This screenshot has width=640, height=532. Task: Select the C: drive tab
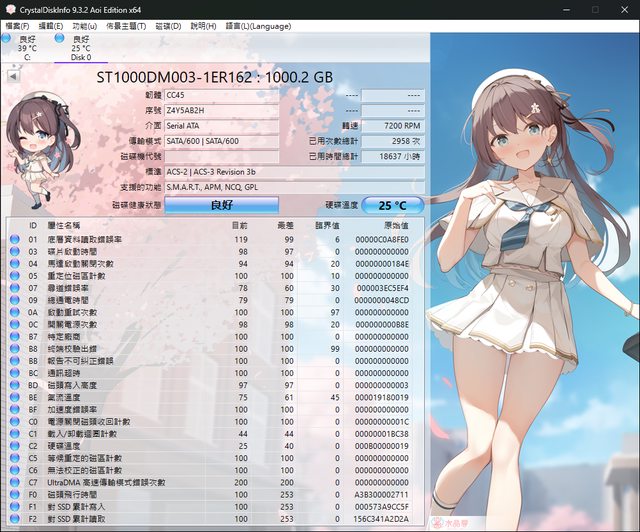point(27,48)
